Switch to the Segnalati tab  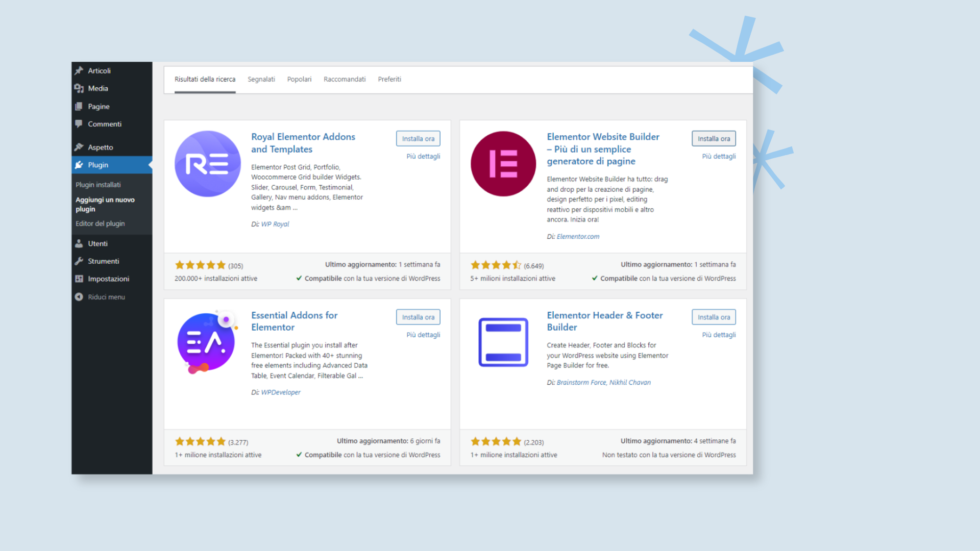[x=261, y=80]
